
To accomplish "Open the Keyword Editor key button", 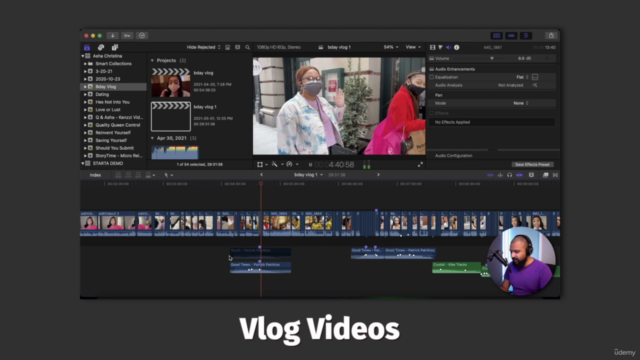I will 127,36.
